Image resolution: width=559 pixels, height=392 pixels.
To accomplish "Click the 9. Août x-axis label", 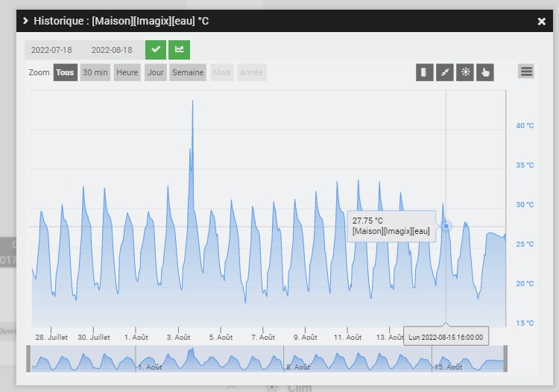I will tap(305, 337).
